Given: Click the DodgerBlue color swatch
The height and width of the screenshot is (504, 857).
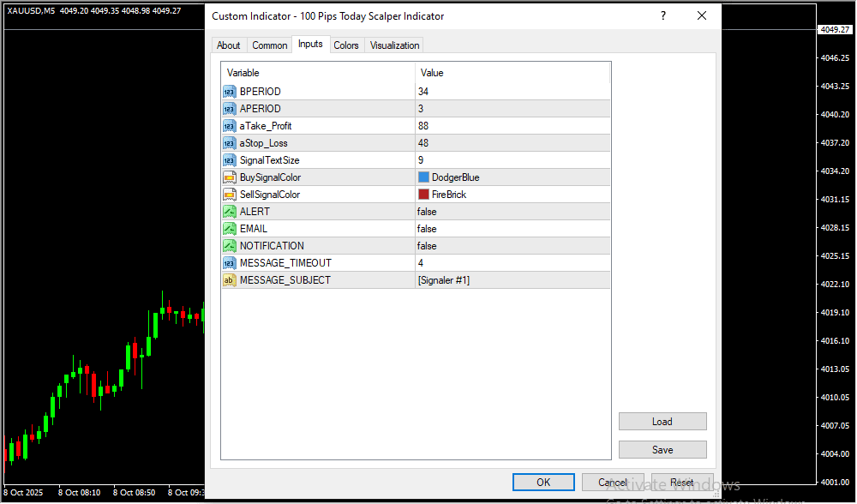Looking at the screenshot, I should point(423,177).
